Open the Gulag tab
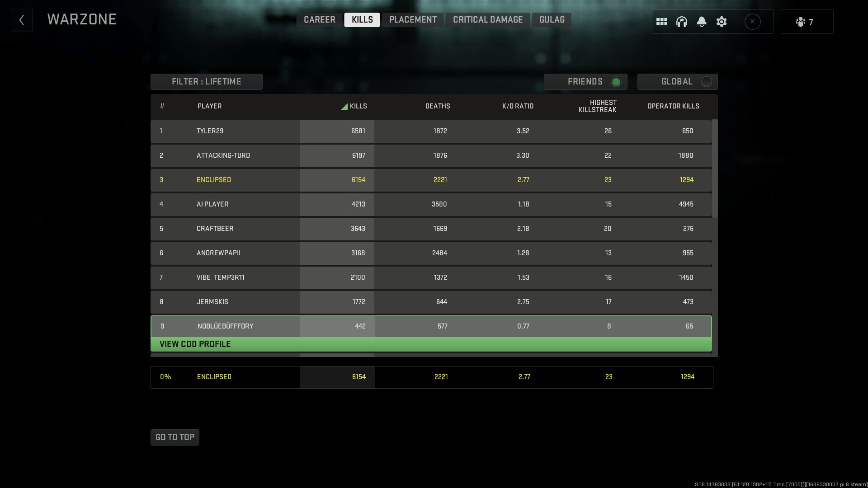The height and width of the screenshot is (488, 868). pyautogui.click(x=552, y=20)
